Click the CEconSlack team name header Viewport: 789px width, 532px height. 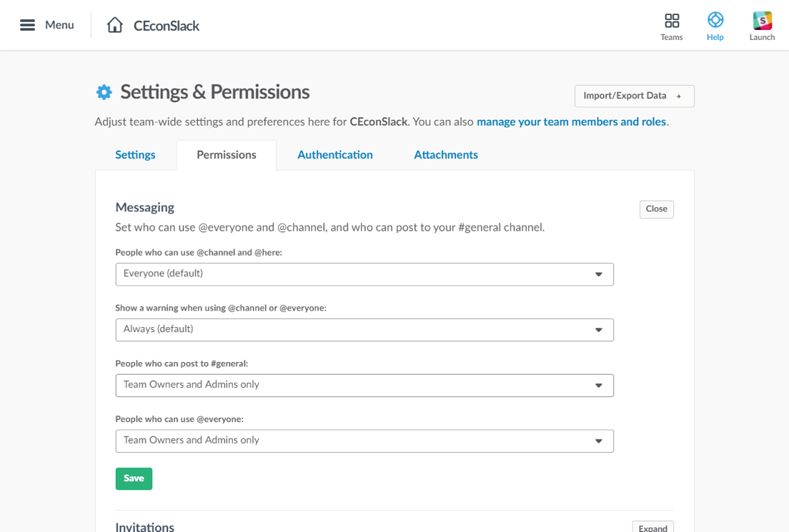[166, 26]
